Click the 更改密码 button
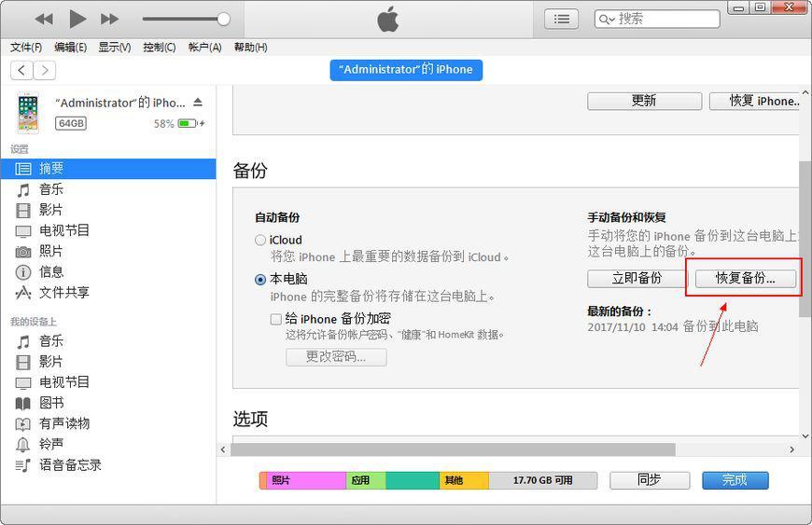The height and width of the screenshot is (525, 812). point(336,357)
